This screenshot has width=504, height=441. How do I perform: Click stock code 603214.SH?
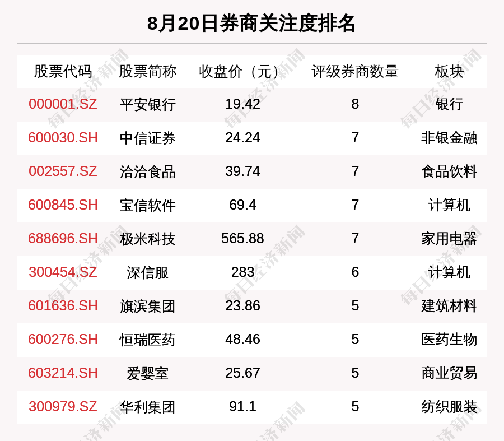63,373
